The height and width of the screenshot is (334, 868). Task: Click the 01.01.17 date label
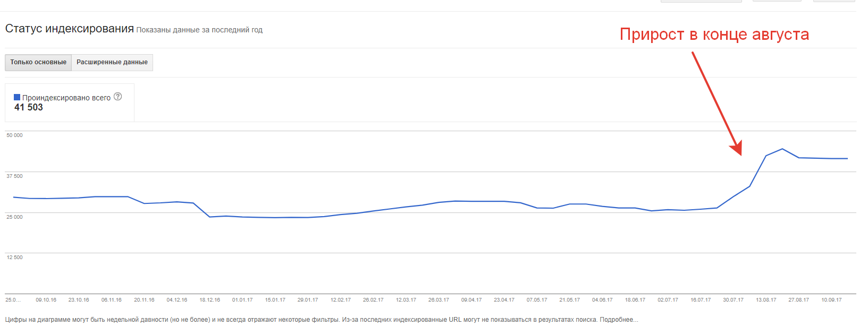coord(242,300)
